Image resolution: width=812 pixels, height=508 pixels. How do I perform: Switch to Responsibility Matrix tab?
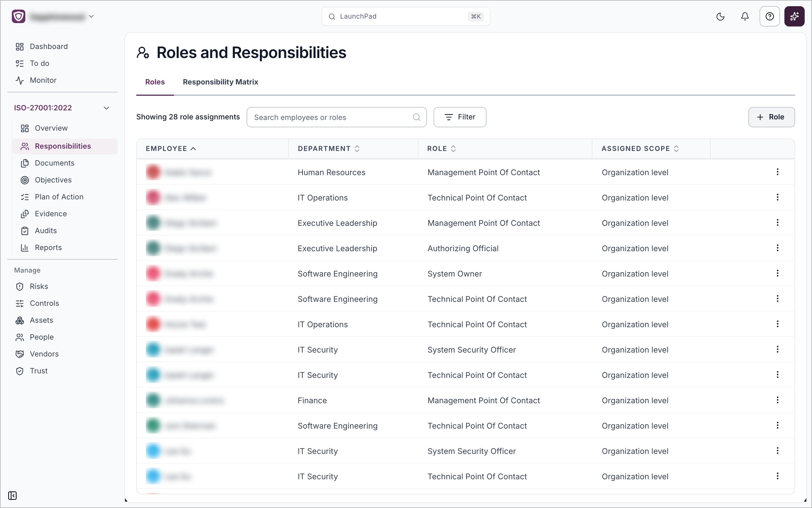point(220,82)
